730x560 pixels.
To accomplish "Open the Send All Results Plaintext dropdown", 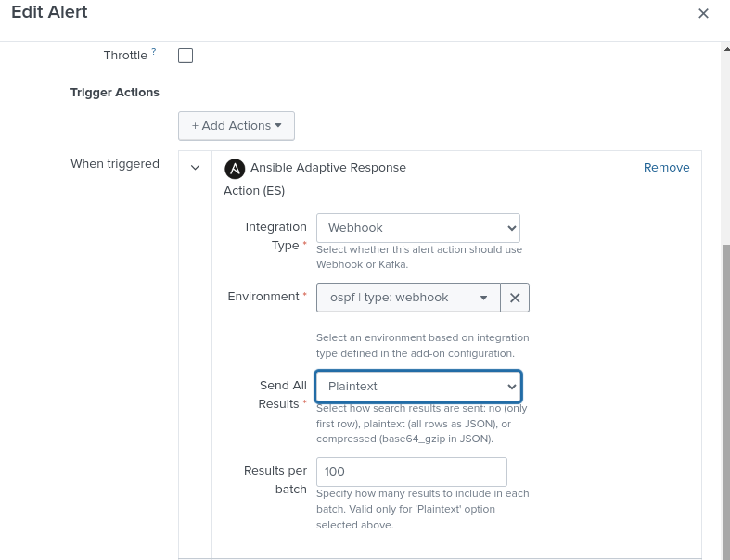I will click(417, 387).
